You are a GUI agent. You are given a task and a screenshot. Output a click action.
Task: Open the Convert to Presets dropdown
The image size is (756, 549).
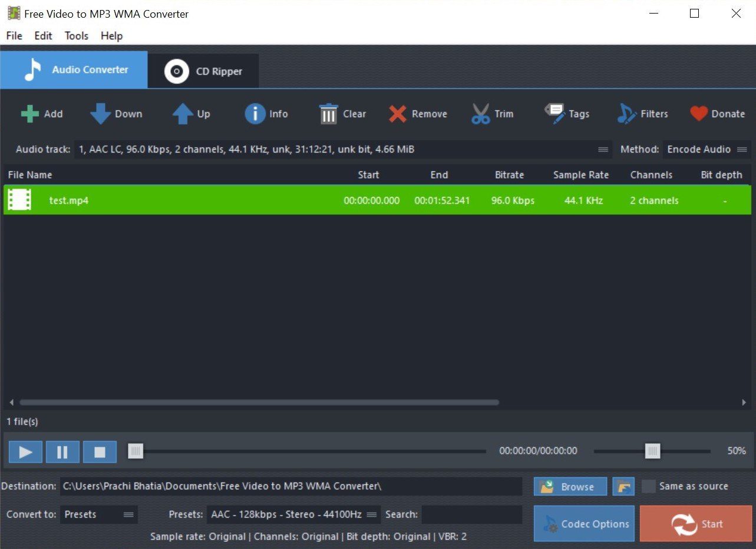tap(99, 514)
